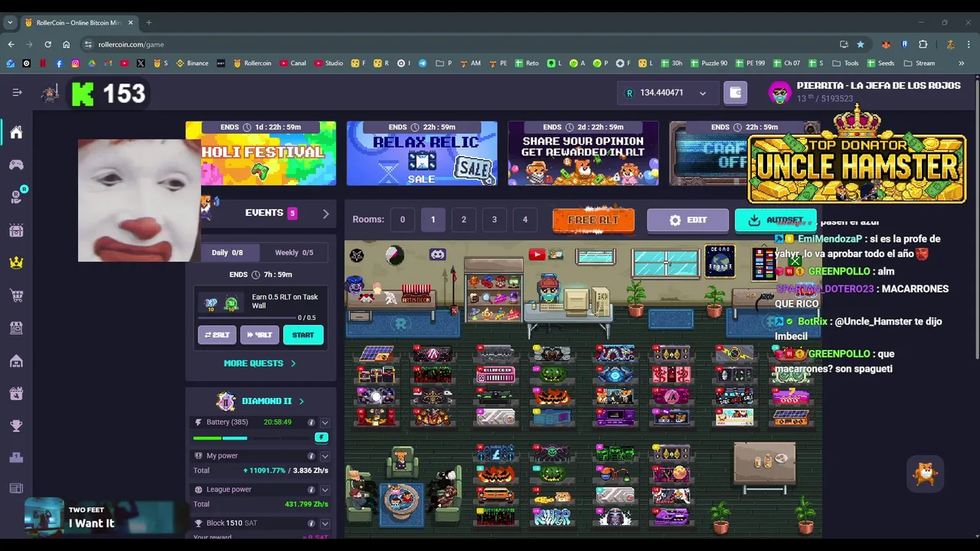Bookmark star icon in address bar
The width and height of the screenshot is (980, 551).
click(x=861, y=44)
